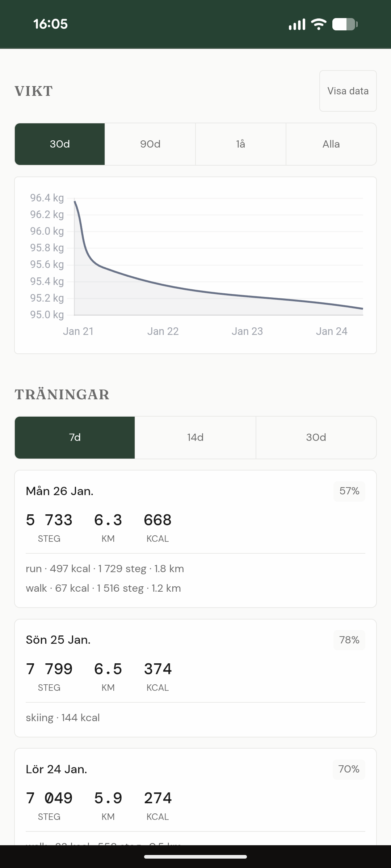Tap the 57% badge on Mån 26 Jan.

(x=349, y=491)
